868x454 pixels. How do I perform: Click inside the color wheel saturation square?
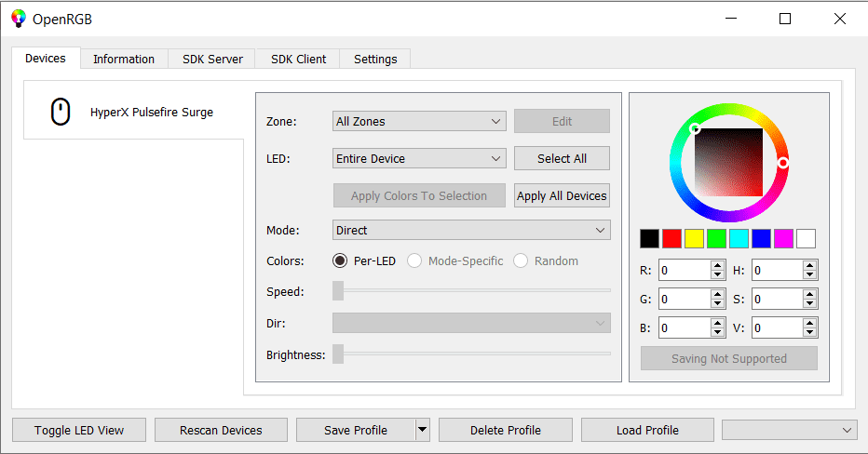[x=728, y=162]
